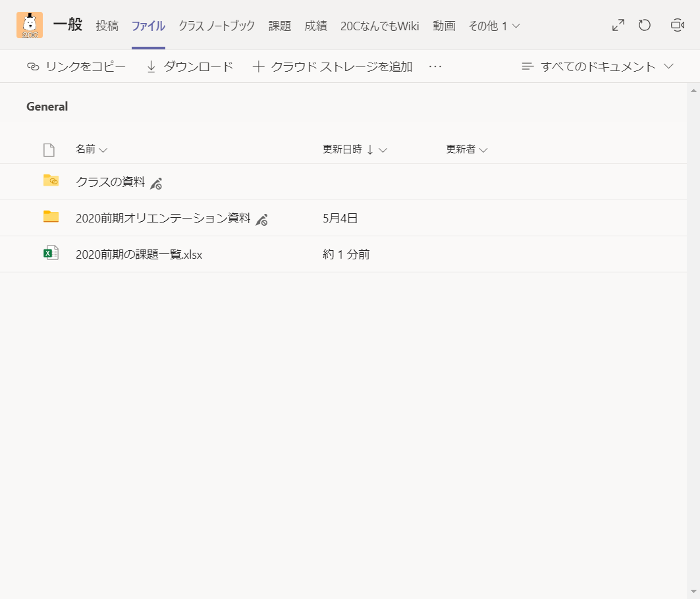Screen dimensions: 700x599
Task: Click the Excel file icon for 2020前期の課題一覧
Action: coord(51,253)
